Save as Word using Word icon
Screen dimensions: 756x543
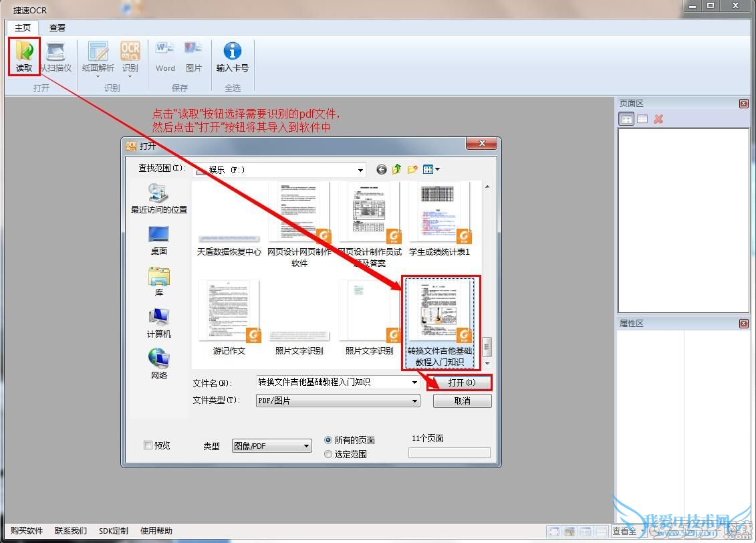tap(165, 52)
